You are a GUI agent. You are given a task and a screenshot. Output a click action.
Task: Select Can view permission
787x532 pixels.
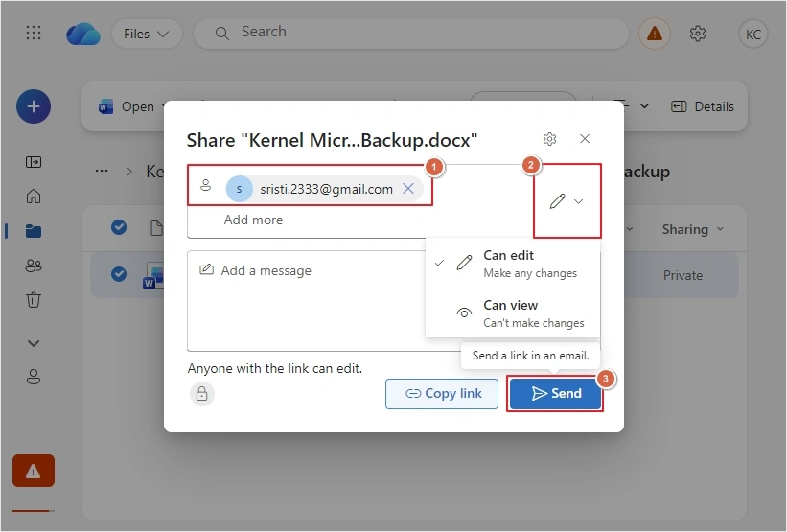tap(512, 313)
